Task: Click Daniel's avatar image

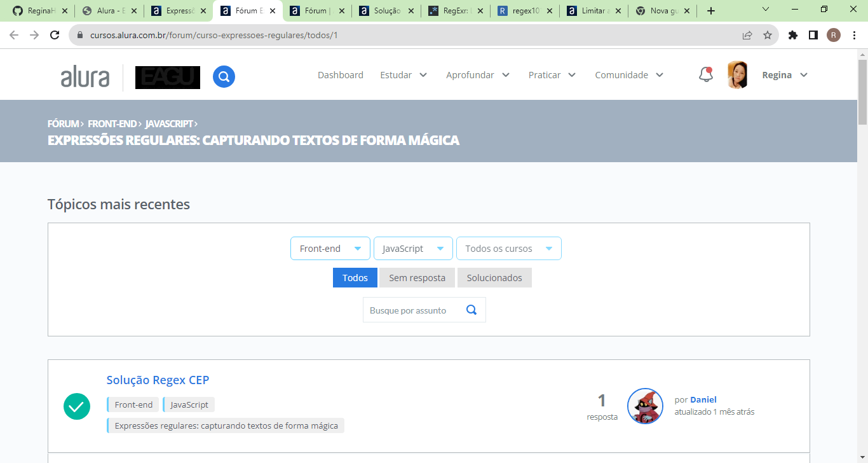Action: pyautogui.click(x=645, y=406)
